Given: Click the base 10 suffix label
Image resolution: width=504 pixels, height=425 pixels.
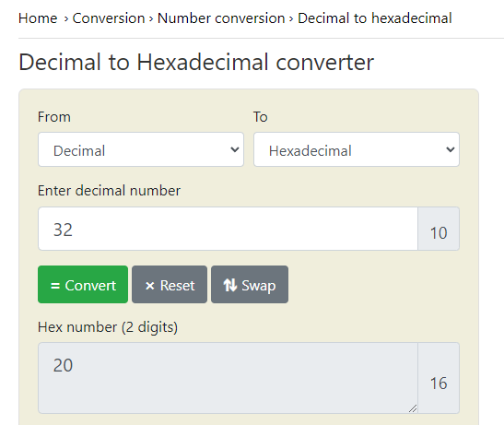Looking at the screenshot, I should point(439,229).
